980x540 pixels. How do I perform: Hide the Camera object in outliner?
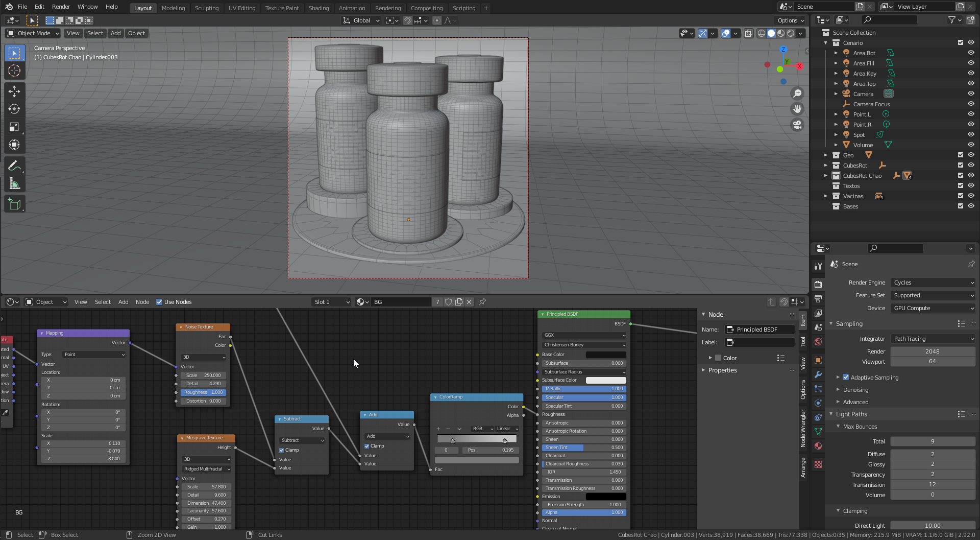(971, 93)
